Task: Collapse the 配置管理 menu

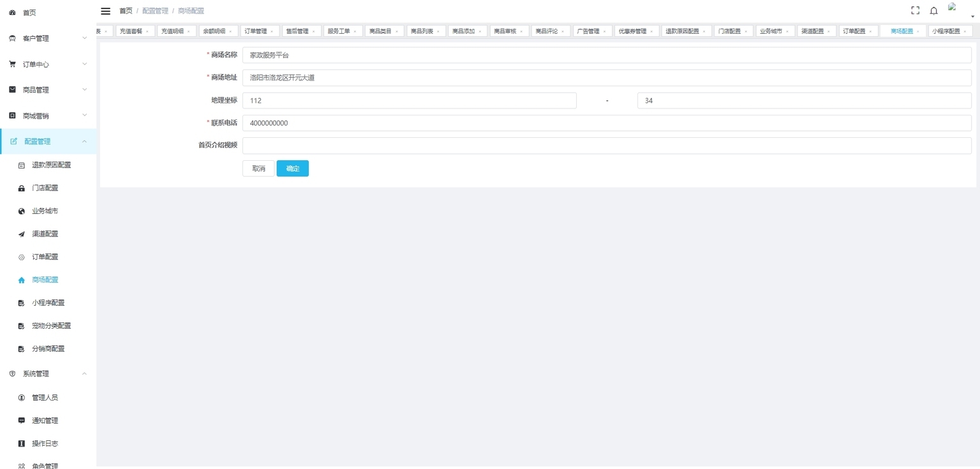Action: (x=48, y=142)
